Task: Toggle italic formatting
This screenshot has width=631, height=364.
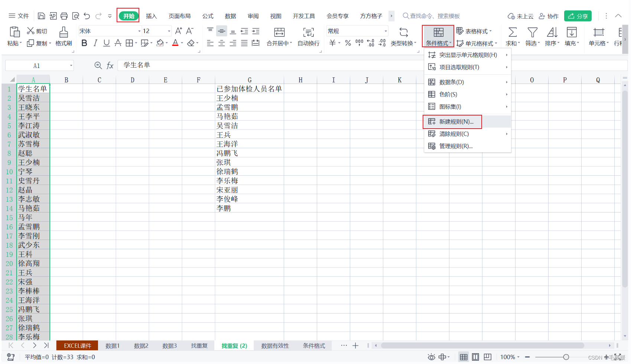Action: coord(95,43)
